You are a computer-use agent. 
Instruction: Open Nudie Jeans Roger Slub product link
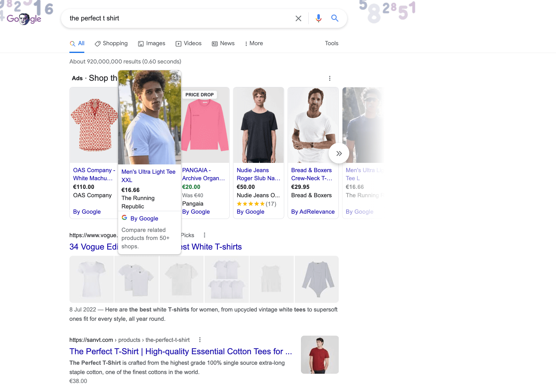258,174
